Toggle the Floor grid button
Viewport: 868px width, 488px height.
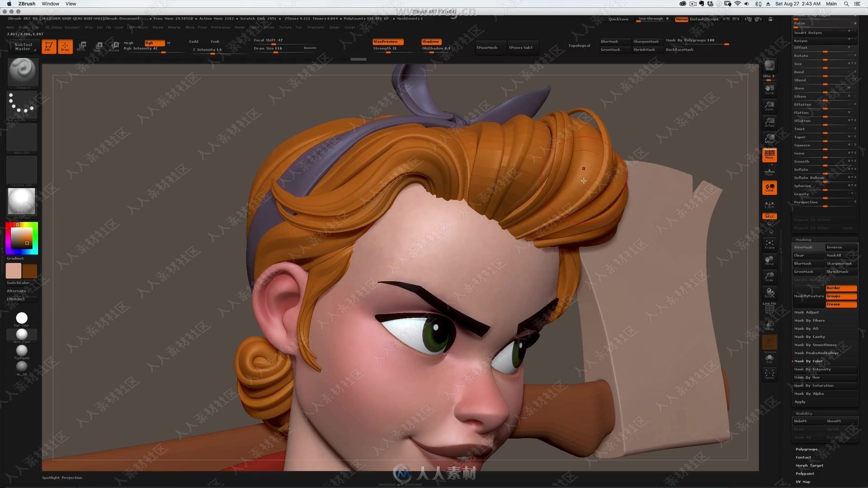769,171
